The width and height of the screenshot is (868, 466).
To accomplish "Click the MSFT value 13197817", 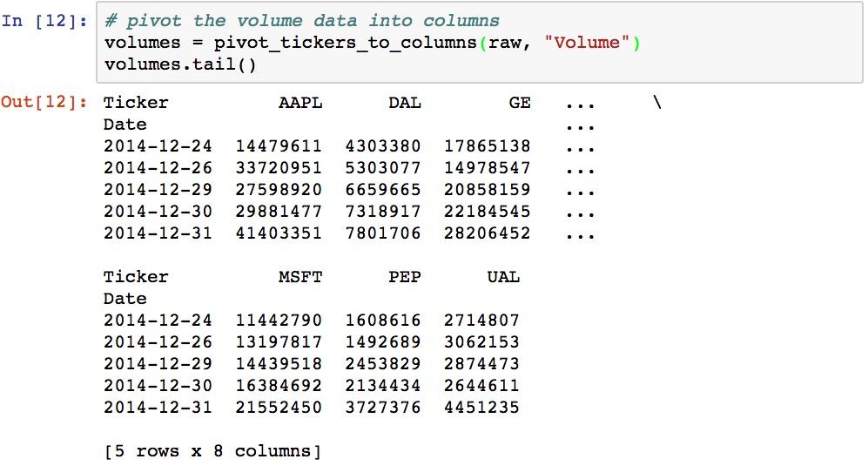I will 279,342.
